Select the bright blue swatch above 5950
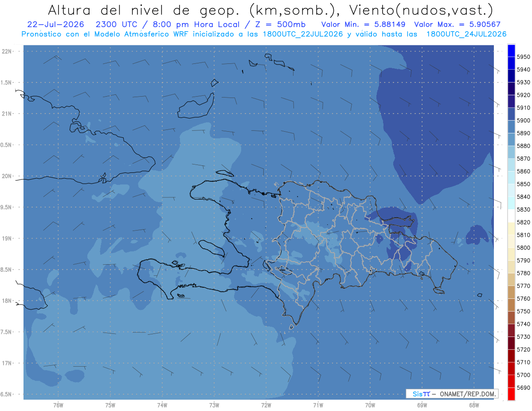This screenshot has width=532, height=411. pos(511,51)
